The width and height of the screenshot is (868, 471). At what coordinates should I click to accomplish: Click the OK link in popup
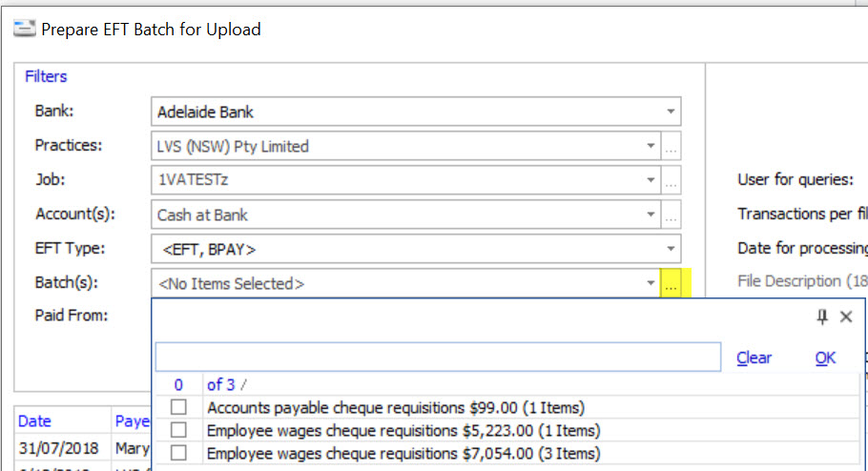[825, 358]
